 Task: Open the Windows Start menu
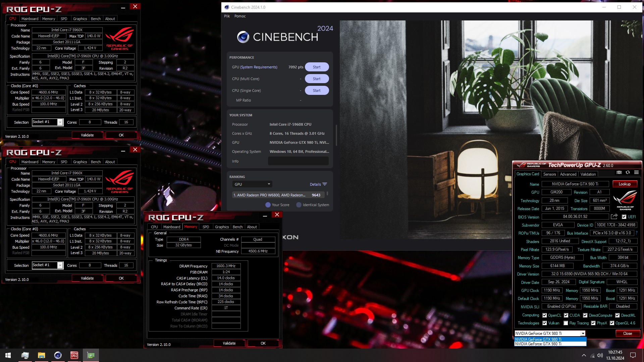[x=8, y=355]
